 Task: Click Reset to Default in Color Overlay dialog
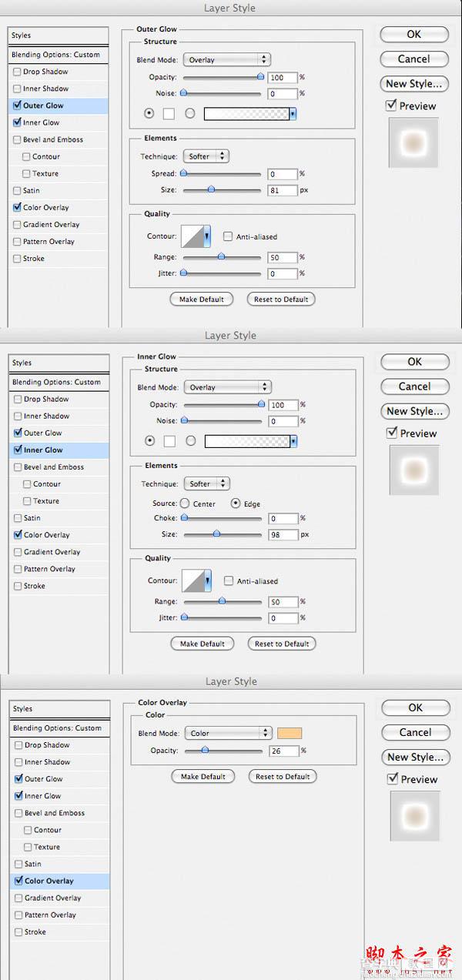click(x=283, y=776)
